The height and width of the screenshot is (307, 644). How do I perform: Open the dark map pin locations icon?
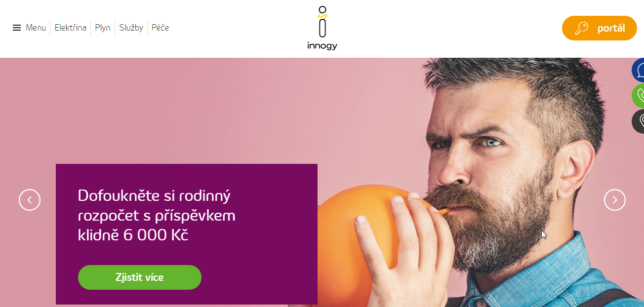(x=638, y=121)
